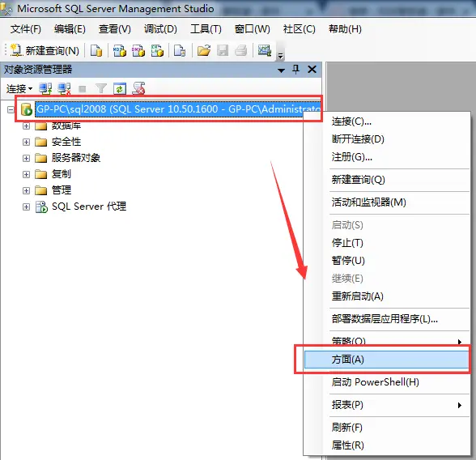Click the Activity Monitor toolbar icon
The image size is (476, 460).
tap(265, 50)
